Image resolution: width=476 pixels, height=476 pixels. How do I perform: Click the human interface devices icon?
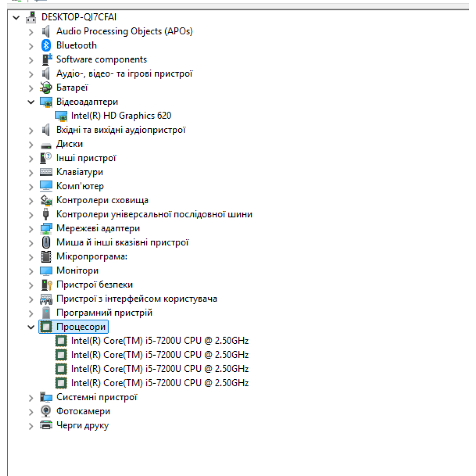[46, 299]
